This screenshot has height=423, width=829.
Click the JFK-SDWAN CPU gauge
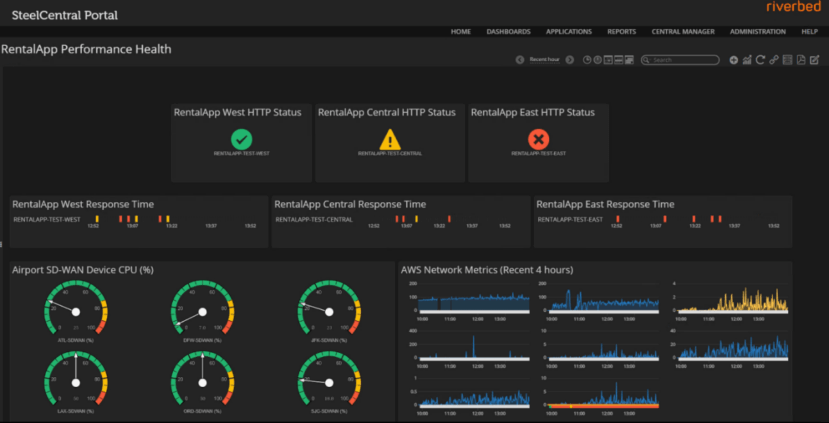click(x=329, y=309)
